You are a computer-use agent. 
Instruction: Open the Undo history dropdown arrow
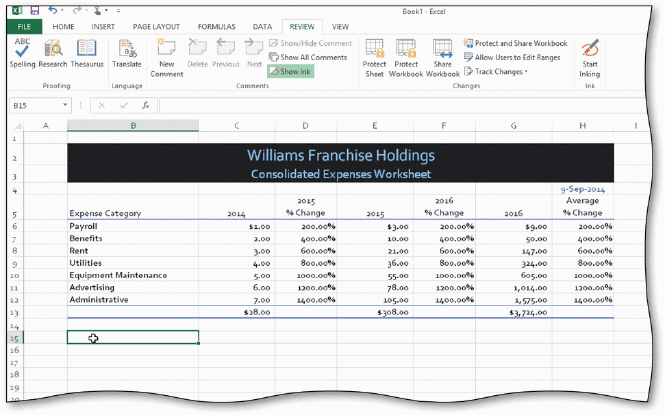pos(62,11)
